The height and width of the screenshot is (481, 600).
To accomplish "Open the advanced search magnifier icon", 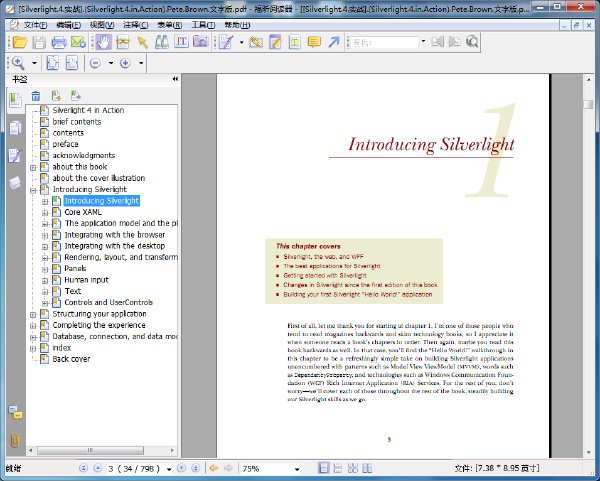I will [x=472, y=42].
